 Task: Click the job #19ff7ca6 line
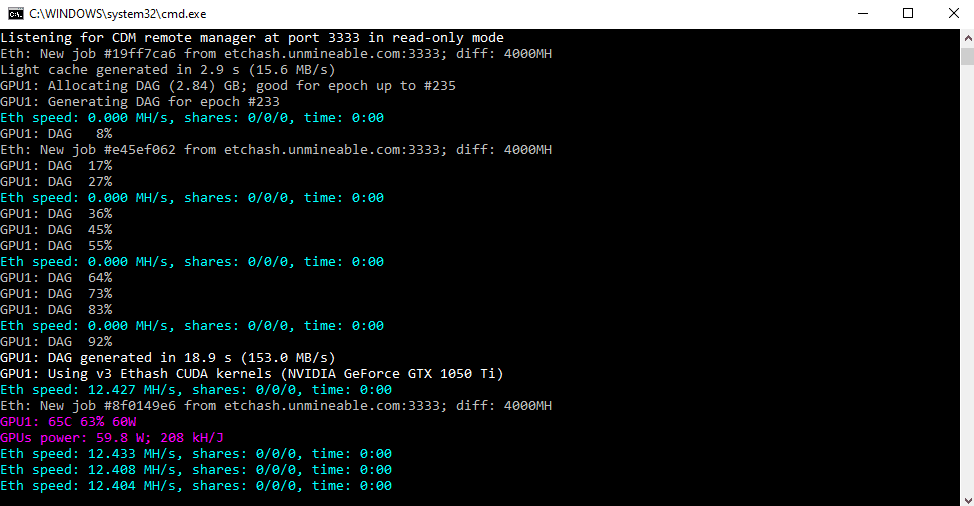click(x=275, y=54)
